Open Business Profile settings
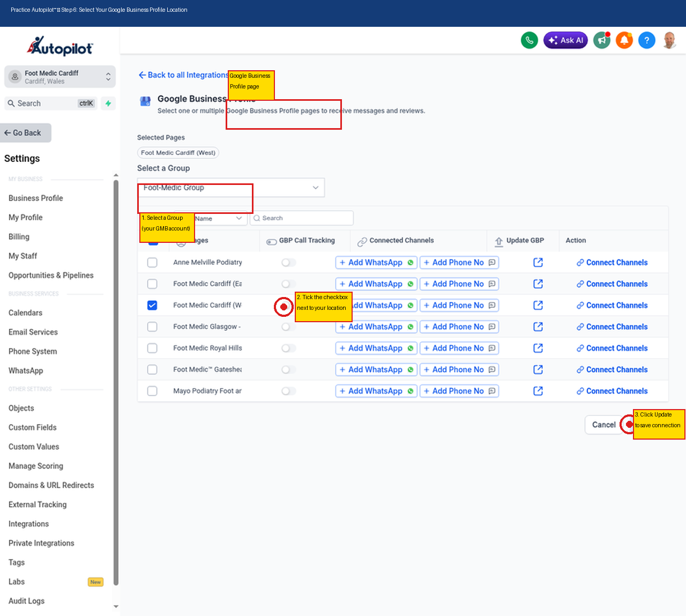The height and width of the screenshot is (616, 686). (36, 198)
